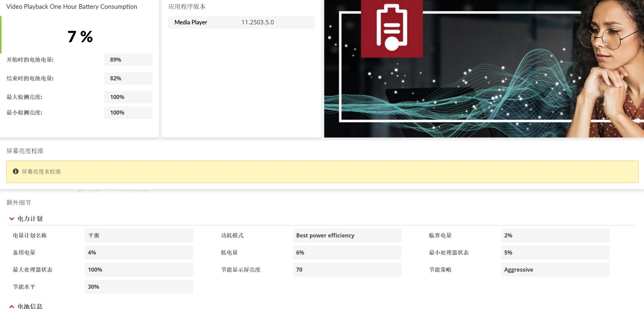Collapse the 电力计划 section

coord(31,219)
